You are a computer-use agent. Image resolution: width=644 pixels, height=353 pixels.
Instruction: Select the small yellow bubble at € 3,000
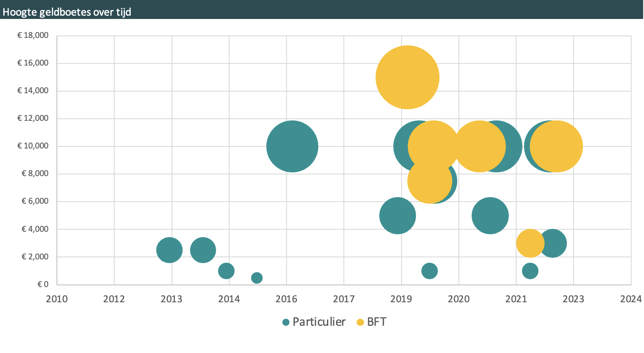point(530,243)
